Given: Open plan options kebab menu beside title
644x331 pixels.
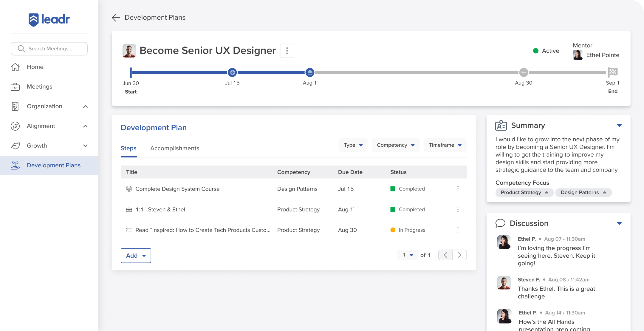Looking at the screenshot, I should click(287, 51).
